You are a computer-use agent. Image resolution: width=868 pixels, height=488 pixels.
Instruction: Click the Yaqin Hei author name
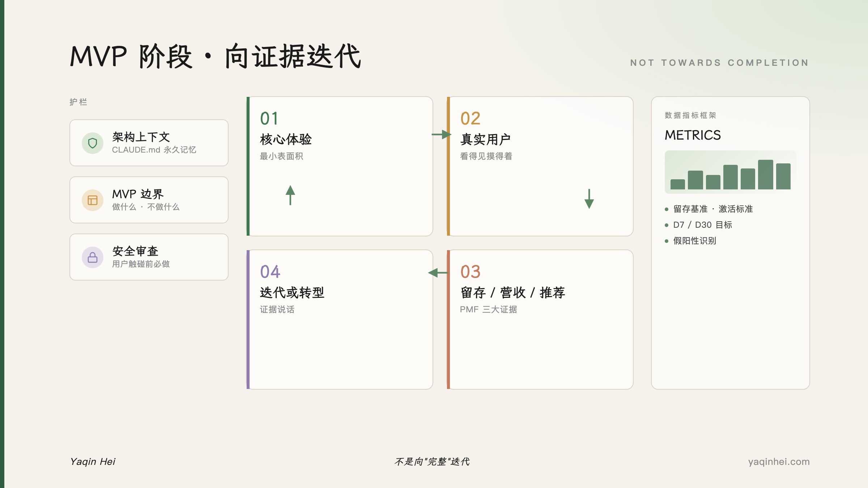(93, 462)
